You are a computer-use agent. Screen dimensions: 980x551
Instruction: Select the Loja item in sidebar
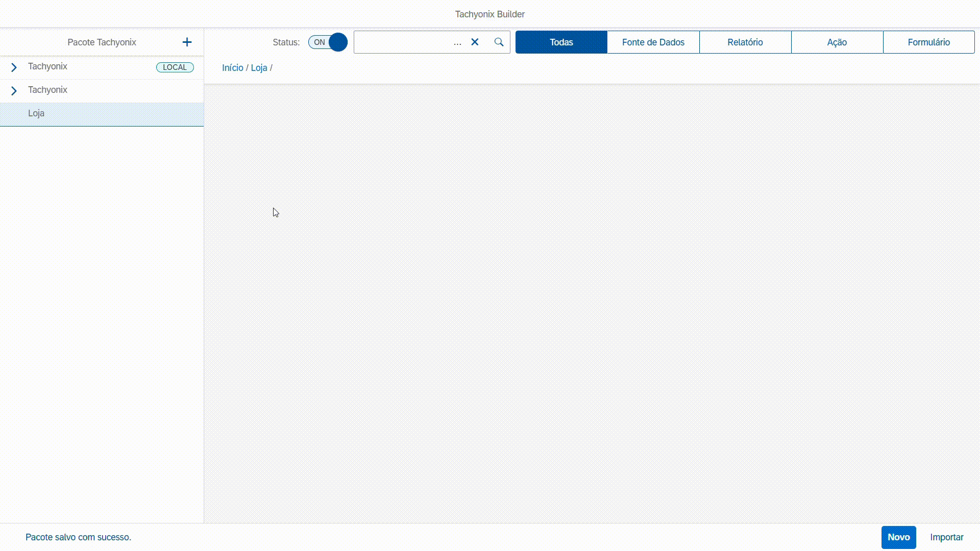[36, 113]
